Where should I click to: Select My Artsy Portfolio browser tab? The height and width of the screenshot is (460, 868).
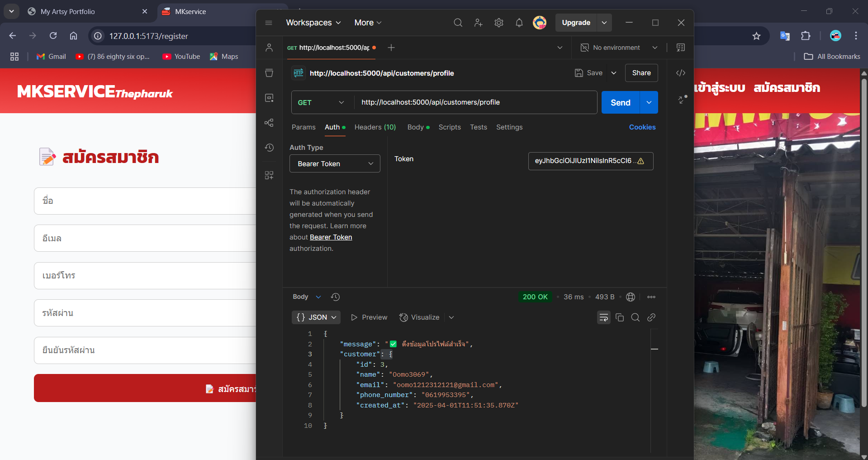point(86,12)
